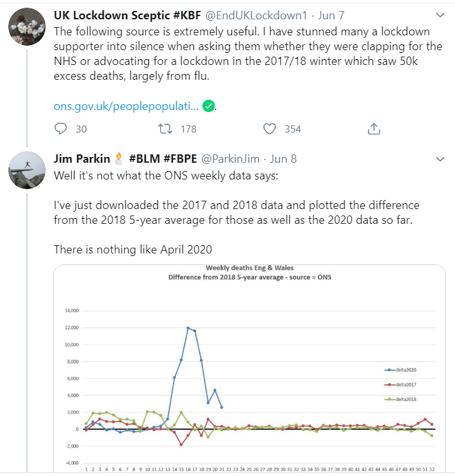Click the green verified checkmark after the link
This screenshot has width=455, height=476.
208,105
